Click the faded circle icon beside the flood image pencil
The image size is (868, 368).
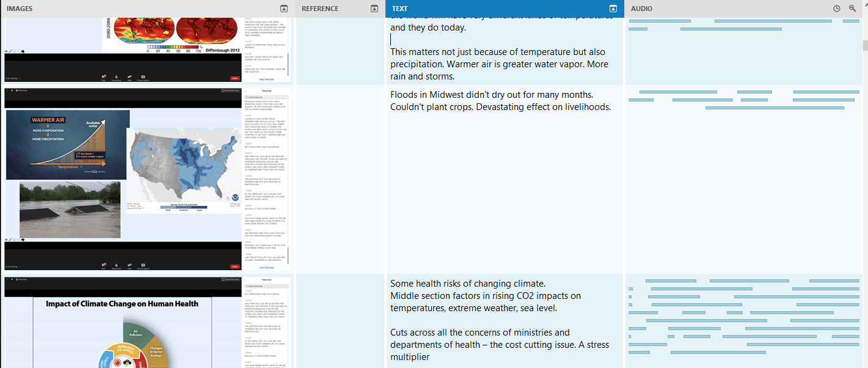[x=15, y=240]
